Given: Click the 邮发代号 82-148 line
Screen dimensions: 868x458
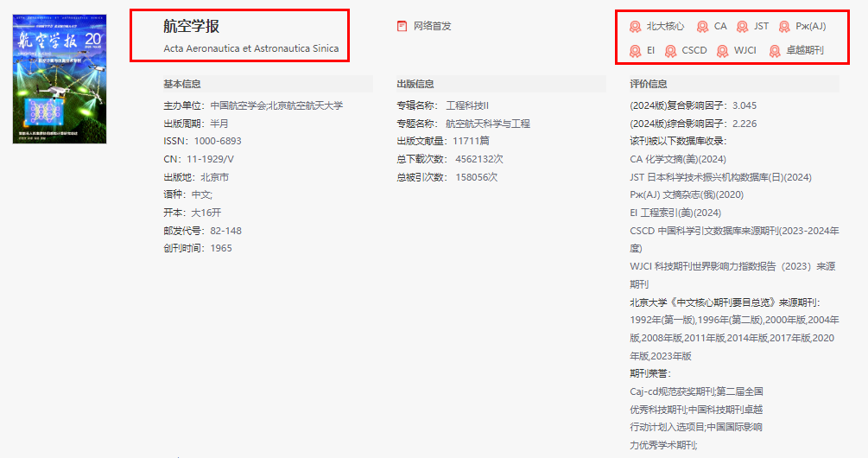Looking at the screenshot, I should (202, 231).
